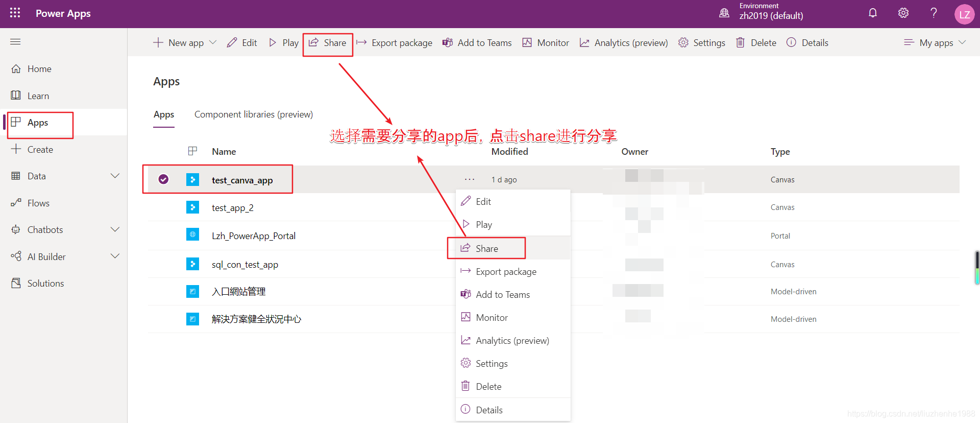This screenshot has width=980, height=423.
Task: Click the more options ellipsis for test_canva_app
Action: [470, 179]
